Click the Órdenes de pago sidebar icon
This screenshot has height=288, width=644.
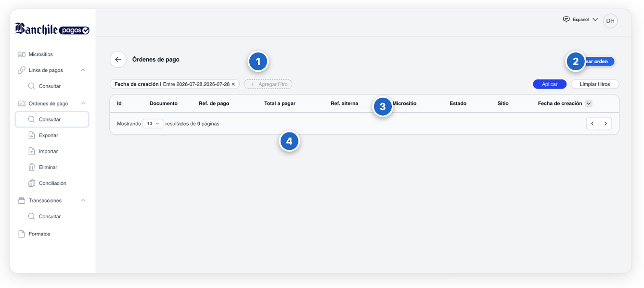[21, 104]
